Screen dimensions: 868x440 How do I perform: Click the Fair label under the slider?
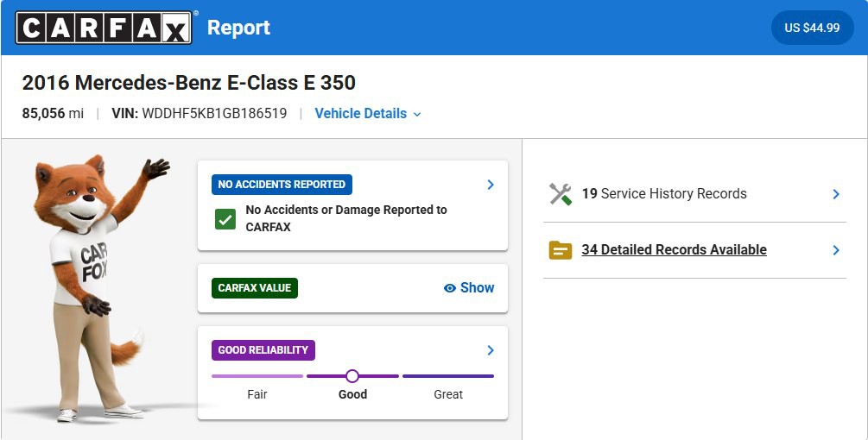tap(257, 394)
